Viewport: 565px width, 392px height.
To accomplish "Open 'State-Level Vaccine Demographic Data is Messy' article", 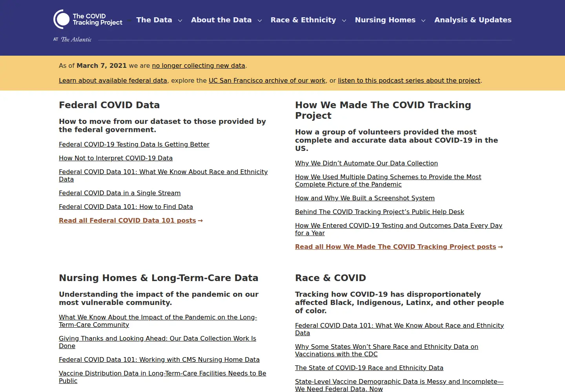I will pos(399,385).
